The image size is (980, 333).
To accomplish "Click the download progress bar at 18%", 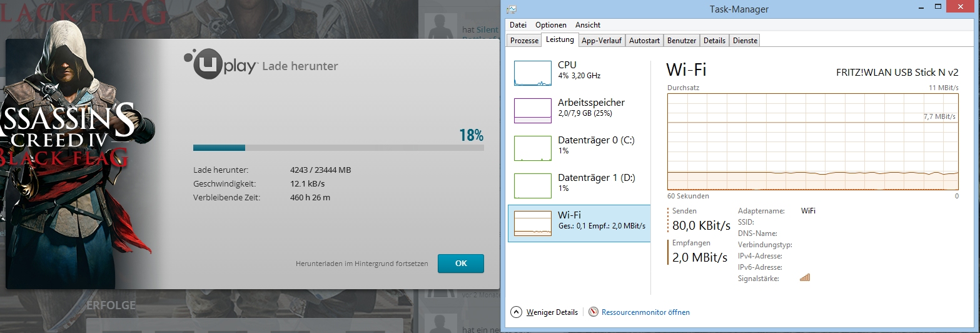I will point(338,148).
